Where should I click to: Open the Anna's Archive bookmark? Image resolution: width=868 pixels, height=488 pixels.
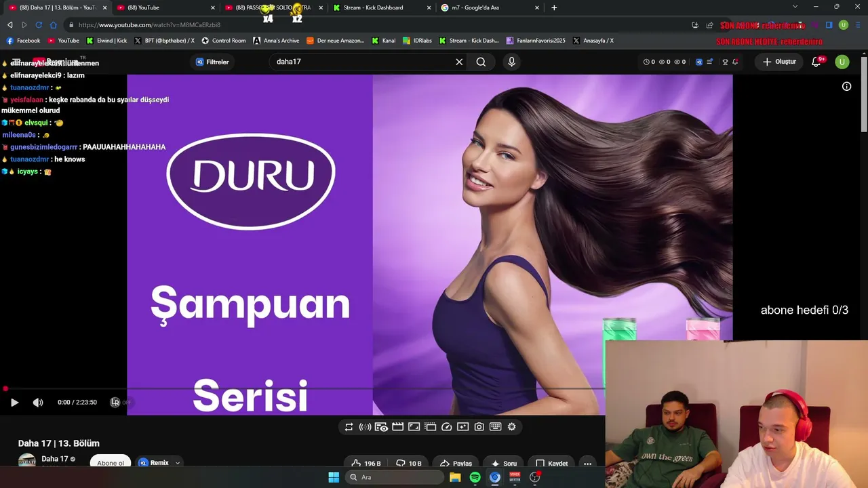point(276,41)
